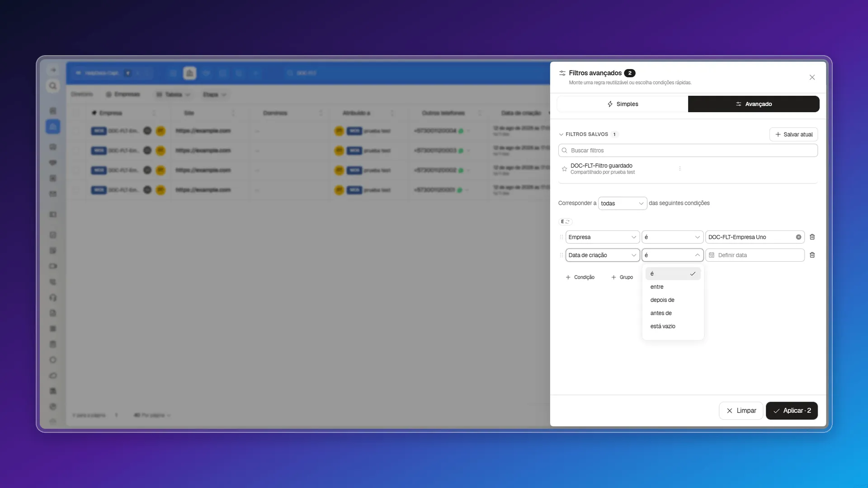The height and width of the screenshot is (488, 868).
Task: Switch to the Simples tab
Action: point(623,104)
